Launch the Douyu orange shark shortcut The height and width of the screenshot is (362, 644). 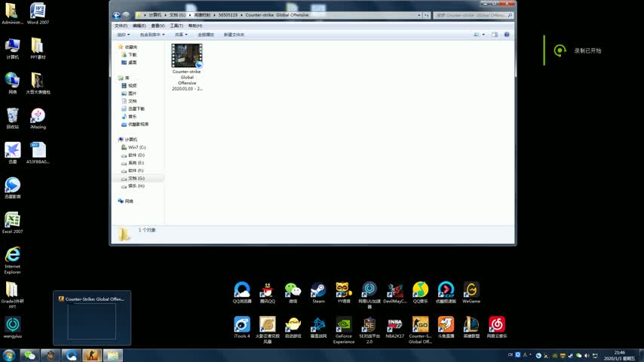(x=446, y=327)
